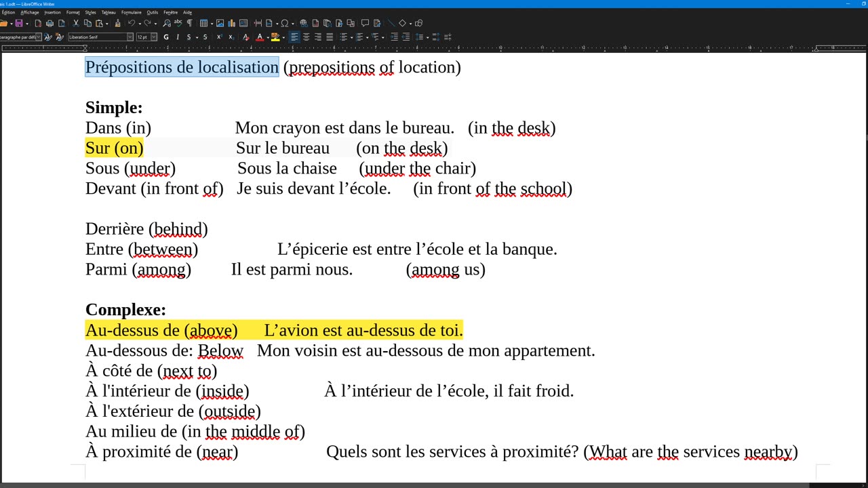
Task: Print the document
Action: point(50,23)
